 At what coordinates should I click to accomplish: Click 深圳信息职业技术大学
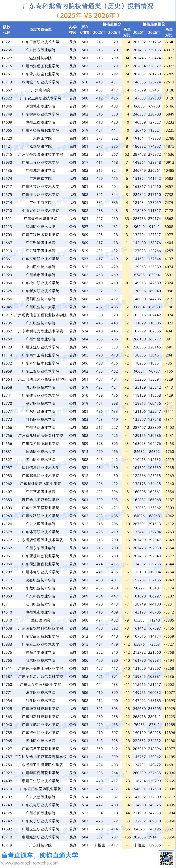point(40,468)
